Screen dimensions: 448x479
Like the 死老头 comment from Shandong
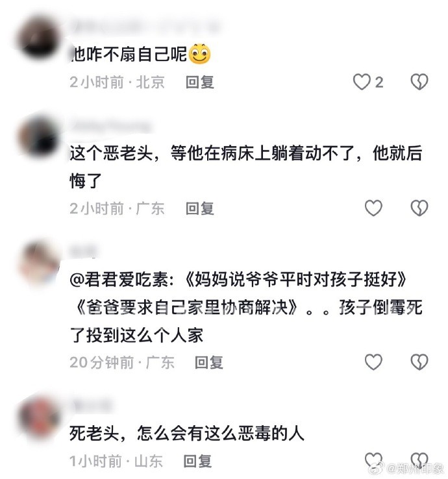pos(373,460)
